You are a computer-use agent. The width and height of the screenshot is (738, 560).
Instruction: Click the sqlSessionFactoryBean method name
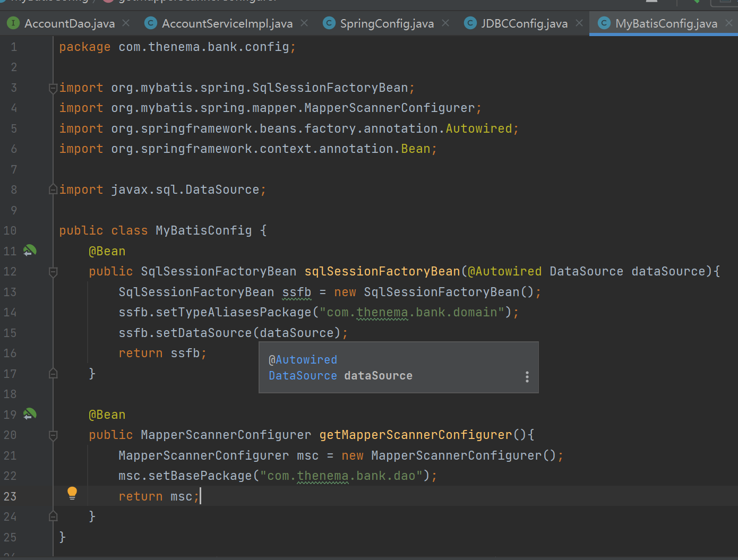tap(382, 271)
